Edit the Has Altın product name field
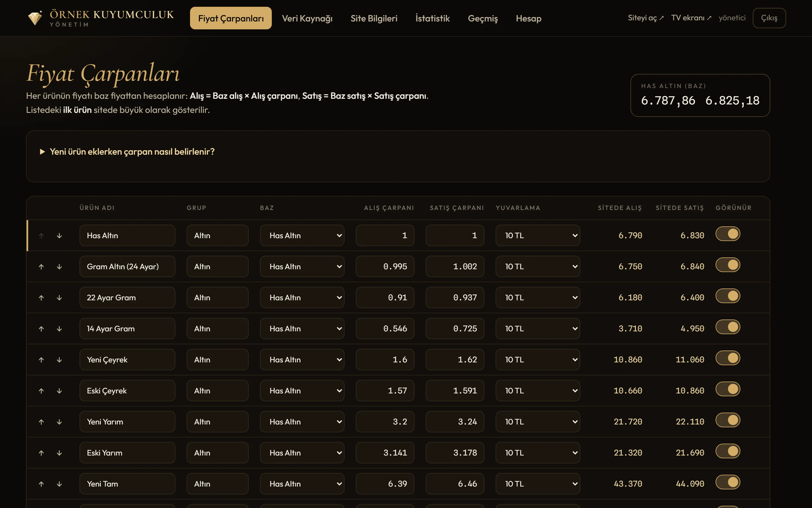The height and width of the screenshot is (508, 812). point(127,236)
